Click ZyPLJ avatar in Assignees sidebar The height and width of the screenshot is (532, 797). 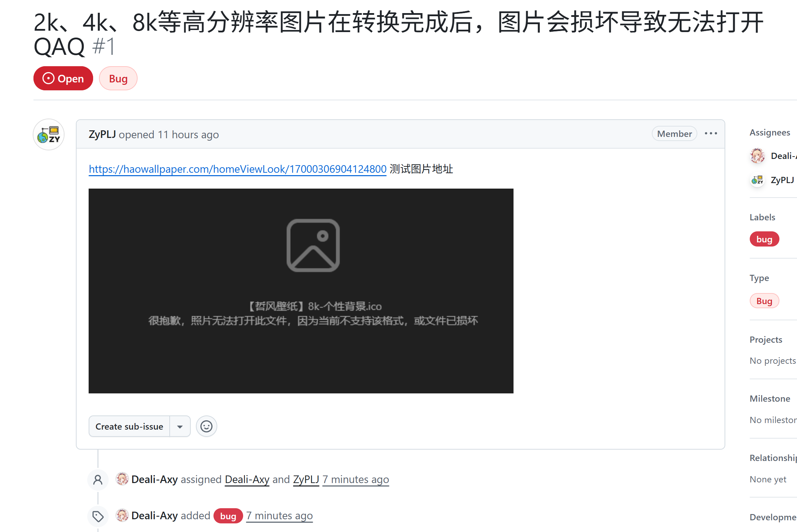pyautogui.click(x=757, y=180)
